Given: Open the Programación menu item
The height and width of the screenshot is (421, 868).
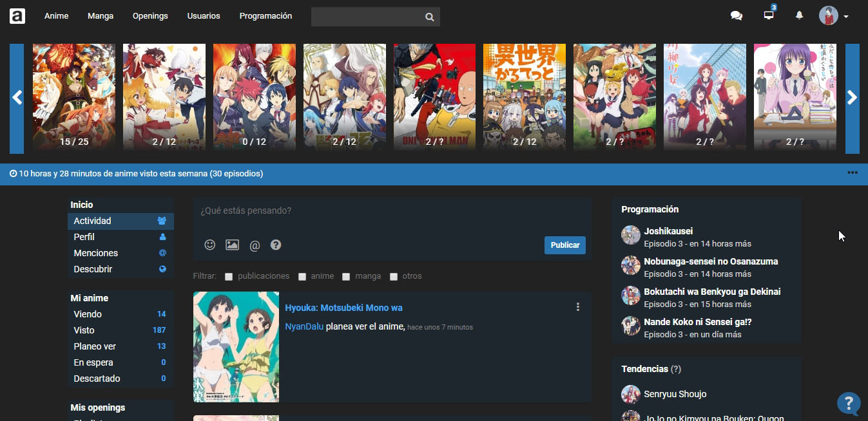Looking at the screenshot, I should coord(265,16).
